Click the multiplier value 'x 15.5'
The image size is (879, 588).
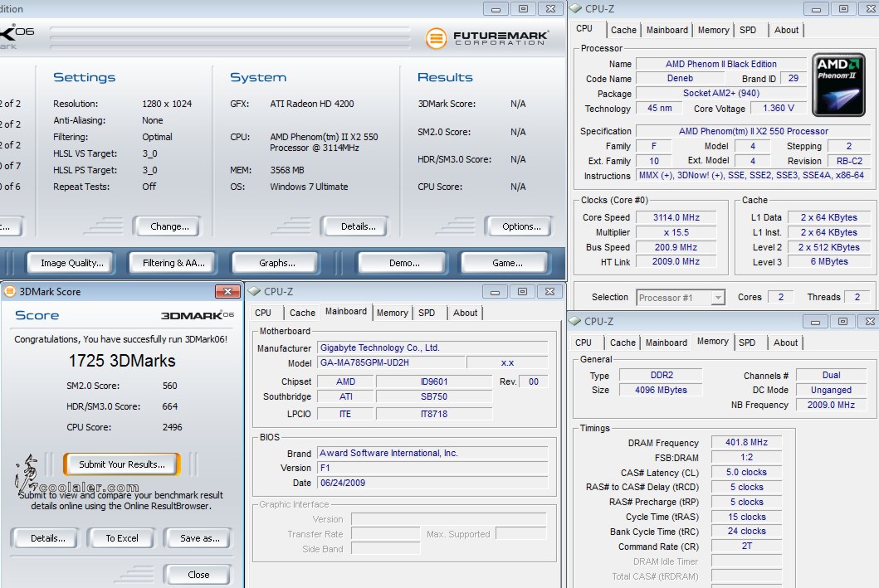click(x=676, y=232)
